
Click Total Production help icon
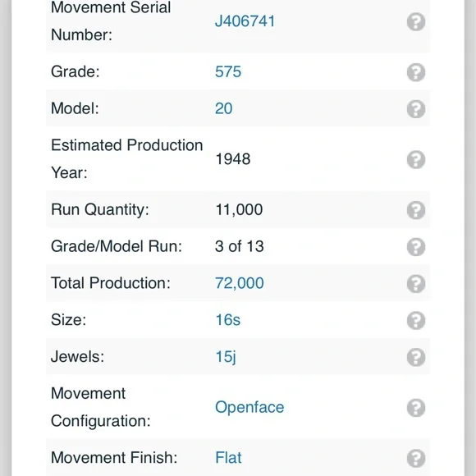416,283
